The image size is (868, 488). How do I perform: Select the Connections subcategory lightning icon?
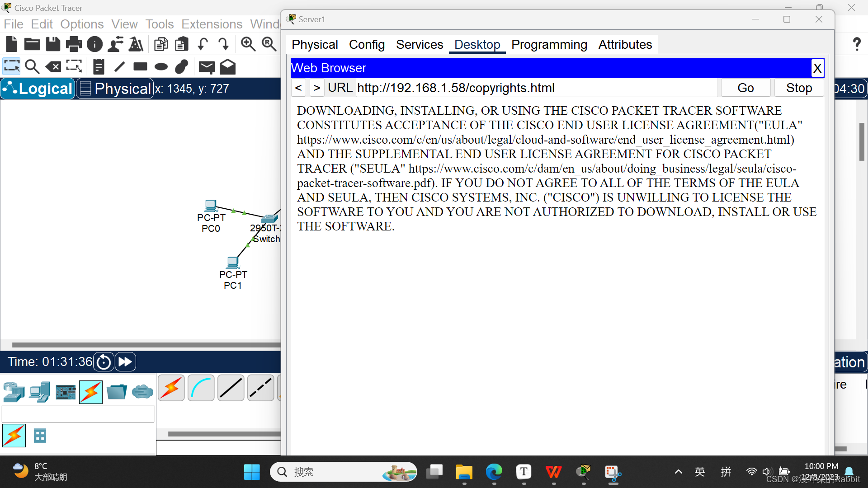click(14, 436)
